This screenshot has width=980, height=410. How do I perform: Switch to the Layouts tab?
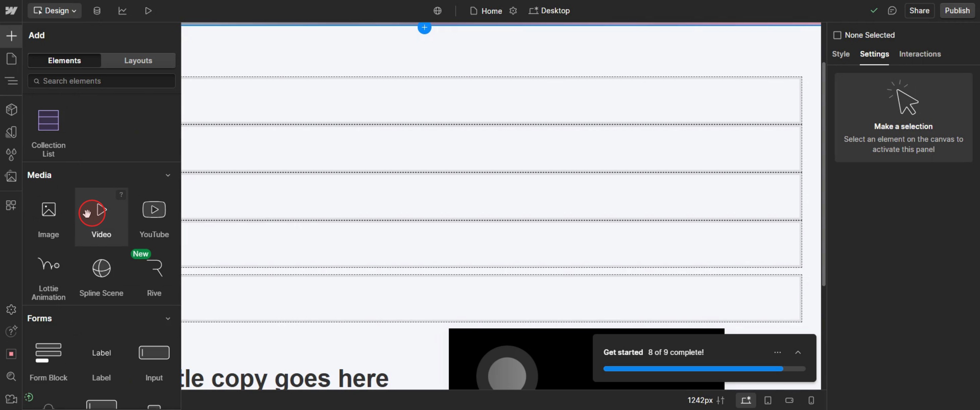[138, 60]
